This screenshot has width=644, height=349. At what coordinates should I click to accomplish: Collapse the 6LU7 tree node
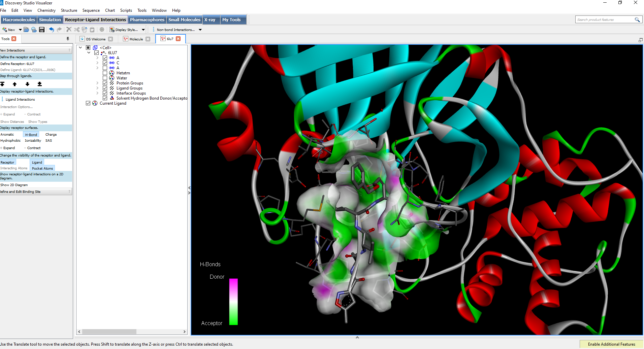point(89,53)
